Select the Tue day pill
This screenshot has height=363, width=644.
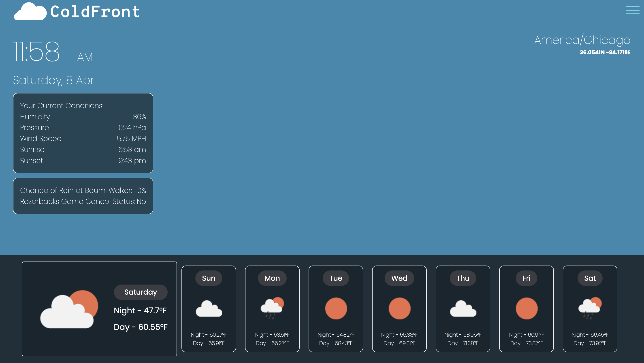point(336,278)
